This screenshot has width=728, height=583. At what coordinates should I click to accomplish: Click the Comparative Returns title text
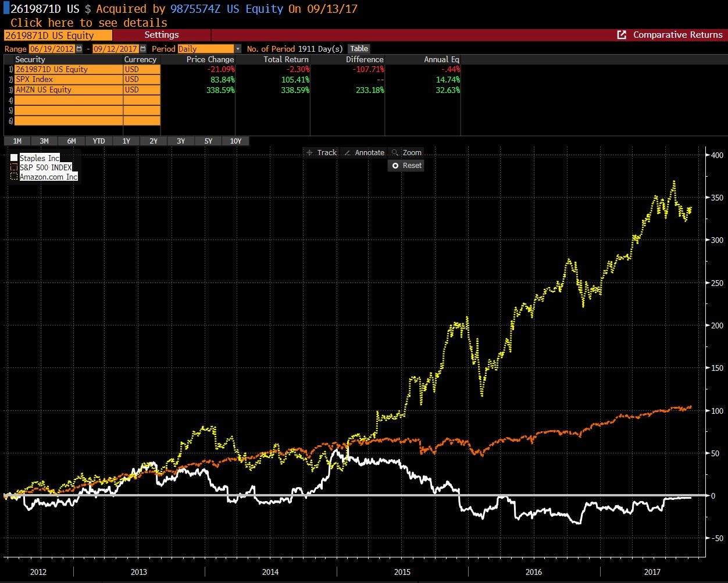click(678, 35)
